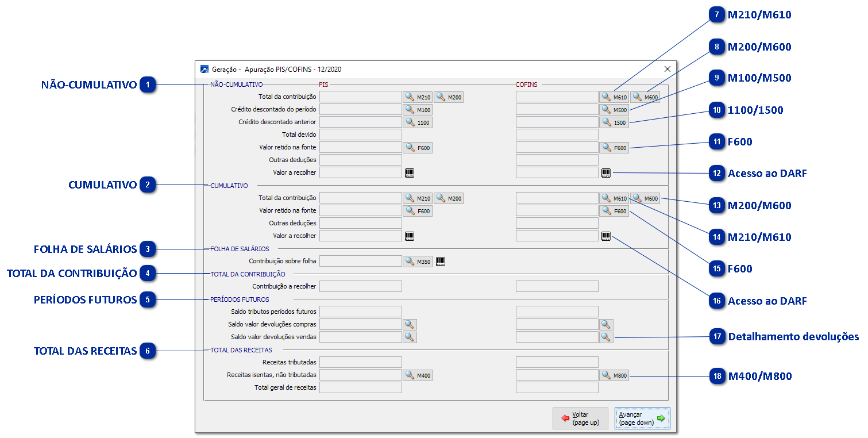View COFINS sales returns detail magnifier
The image size is (868, 438).
[606, 337]
